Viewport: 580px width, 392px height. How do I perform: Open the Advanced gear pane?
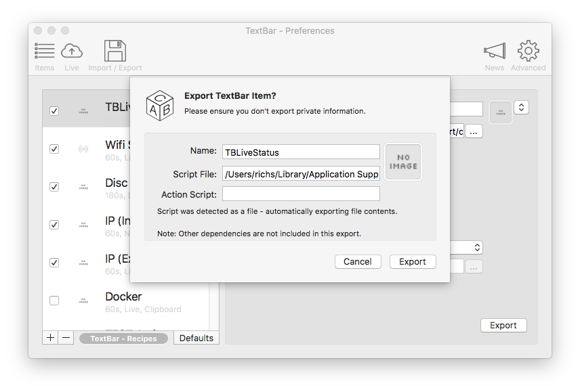pyautogui.click(x=528, y=56)
